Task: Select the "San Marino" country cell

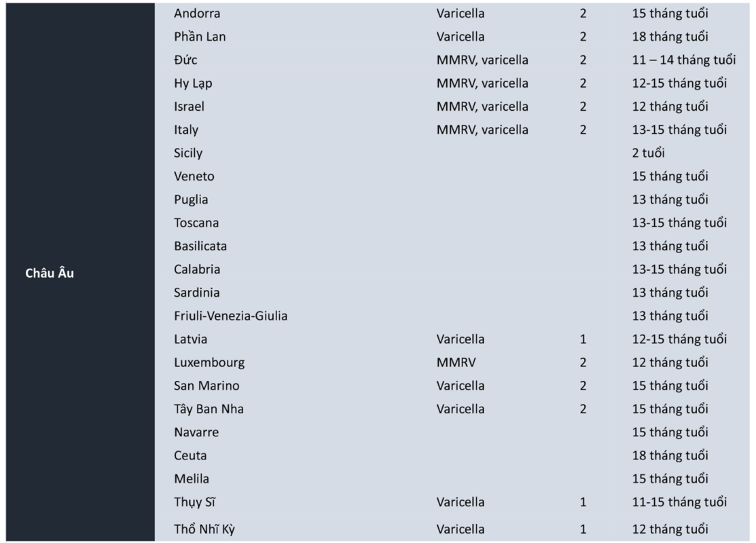Action: 206,386
